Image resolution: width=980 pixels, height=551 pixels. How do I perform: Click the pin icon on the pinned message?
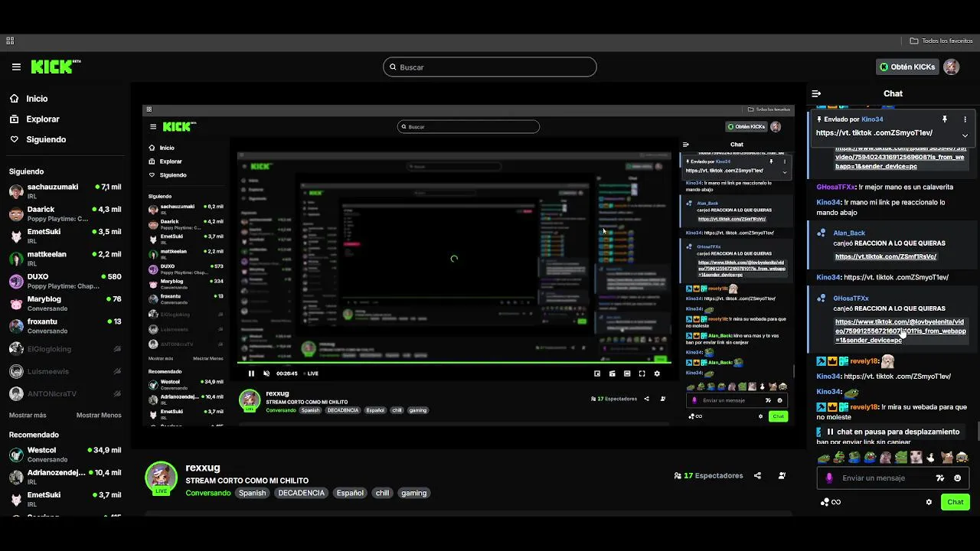[x=945, y=119]
